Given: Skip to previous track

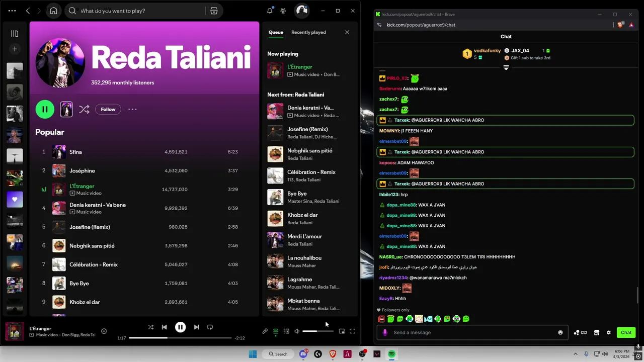Looking at the screenshot, I should (x=164, y=327).
